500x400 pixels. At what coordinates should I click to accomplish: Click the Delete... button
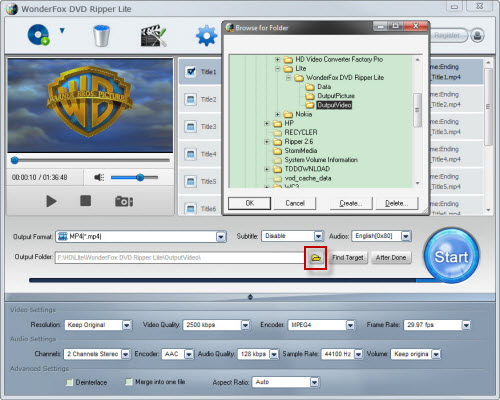tap(396, 203)
